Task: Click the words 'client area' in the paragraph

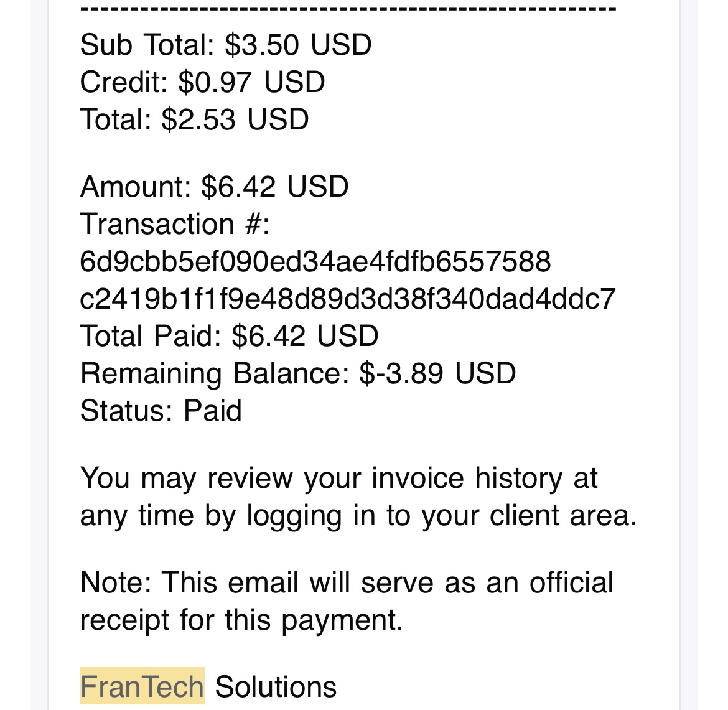Action: pyautogui.click(x=563, y=516)
